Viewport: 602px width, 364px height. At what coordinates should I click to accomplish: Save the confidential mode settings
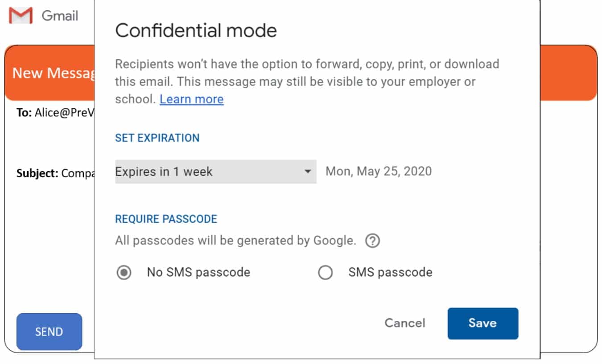(482, 323)
